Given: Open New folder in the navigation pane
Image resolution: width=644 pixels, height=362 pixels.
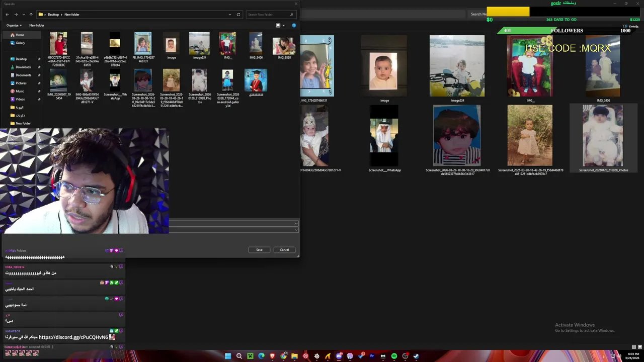Looking at the screenshot, I should pos(23,123).
